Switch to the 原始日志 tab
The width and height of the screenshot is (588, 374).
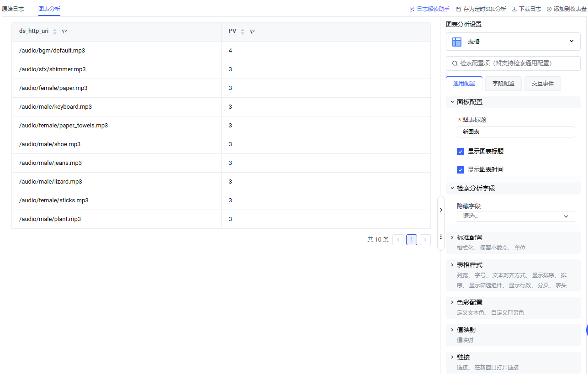point(13,9)
